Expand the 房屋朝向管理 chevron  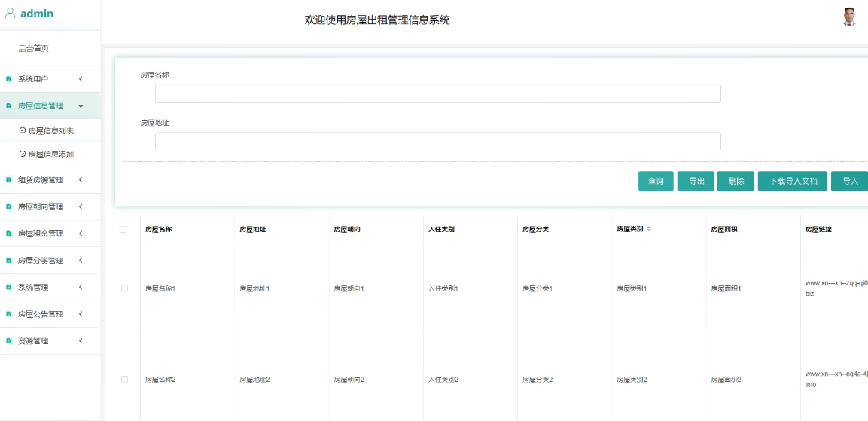click(81, 206)
